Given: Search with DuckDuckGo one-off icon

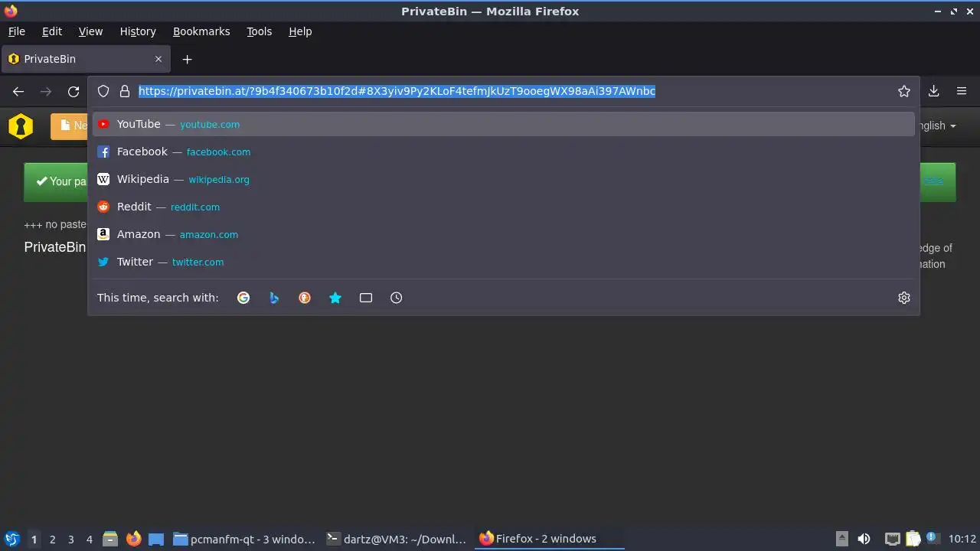Looking at the screenshot, I should point(305,298).
